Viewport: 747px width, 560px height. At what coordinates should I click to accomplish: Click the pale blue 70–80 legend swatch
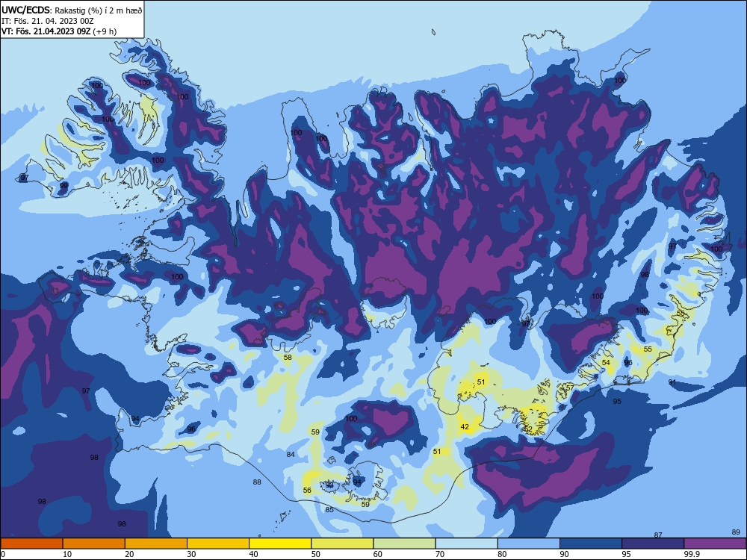click(x=466, y=544)
